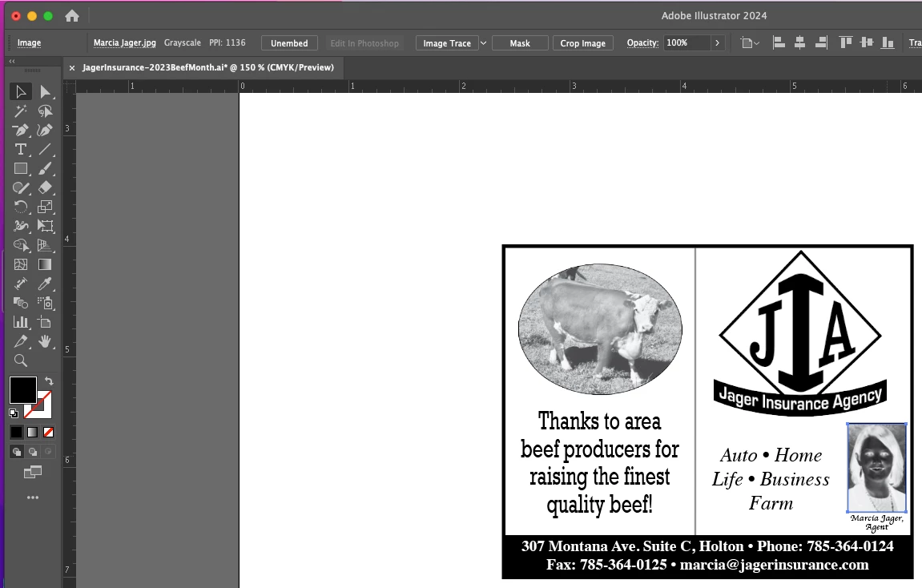The image size is (922, 588).
Task: Select the Perspective Grid tool
Action: (x=45, y=245)
